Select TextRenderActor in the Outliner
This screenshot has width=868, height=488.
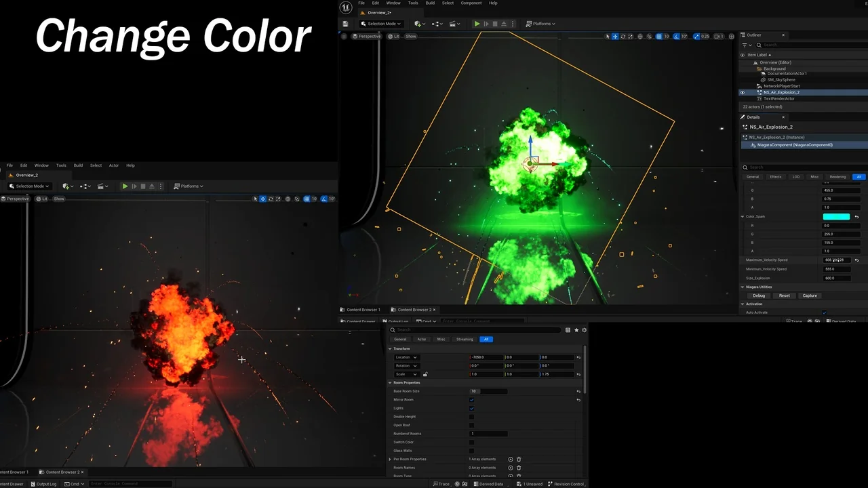[x=778, y=99]
